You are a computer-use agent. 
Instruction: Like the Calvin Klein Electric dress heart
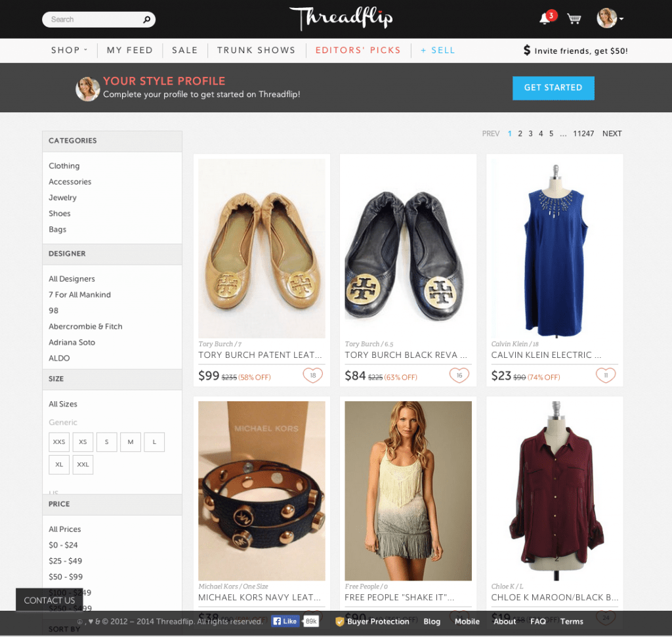[x=606, y=376]
